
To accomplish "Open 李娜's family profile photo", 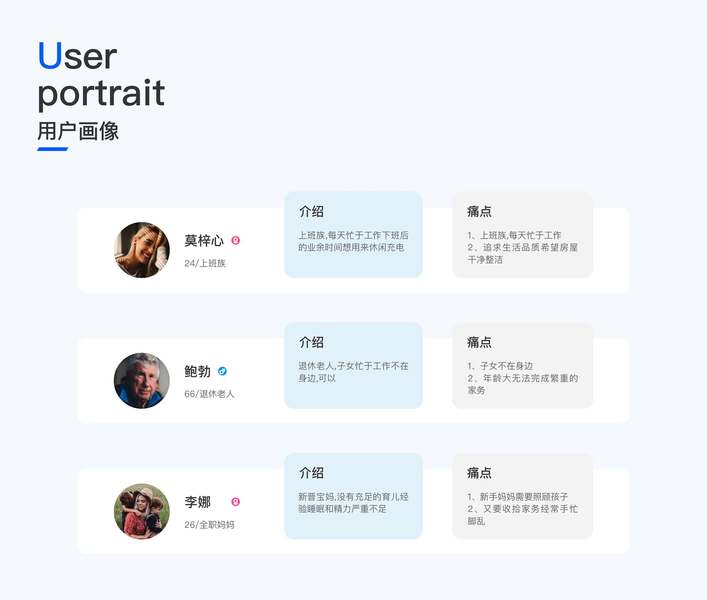I will click(142, 511).
